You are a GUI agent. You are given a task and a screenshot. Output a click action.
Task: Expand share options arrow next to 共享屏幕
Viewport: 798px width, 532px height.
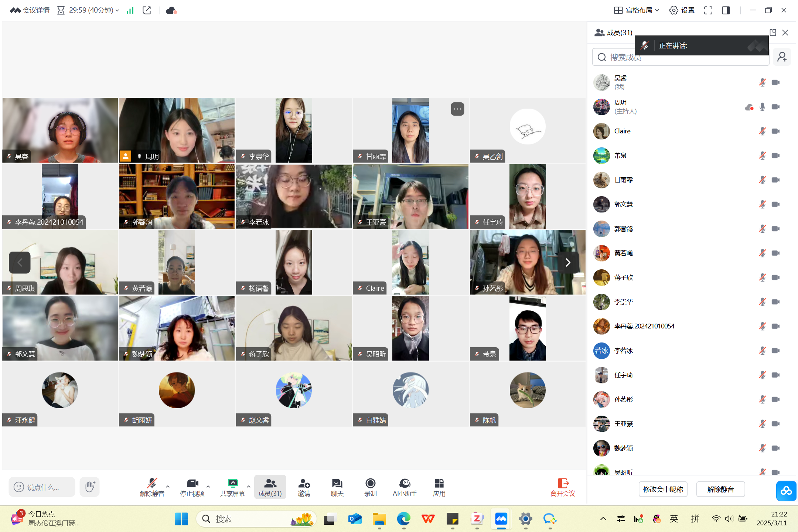point(248,486)
